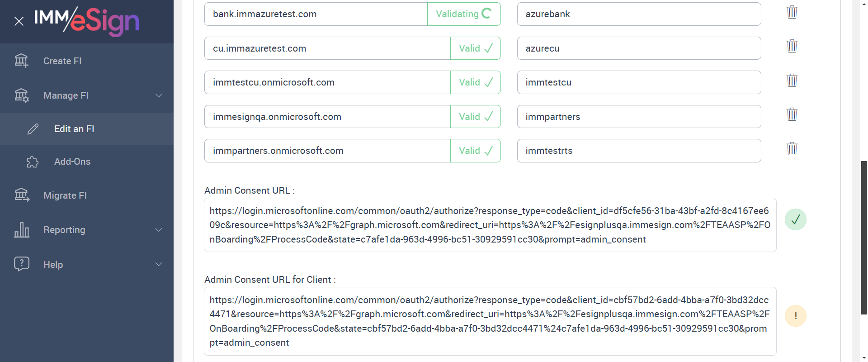Click the IMM eSign logo
The width and height of the screenshot is (868, 362).
pyautogui.click(x=86, y=21)
